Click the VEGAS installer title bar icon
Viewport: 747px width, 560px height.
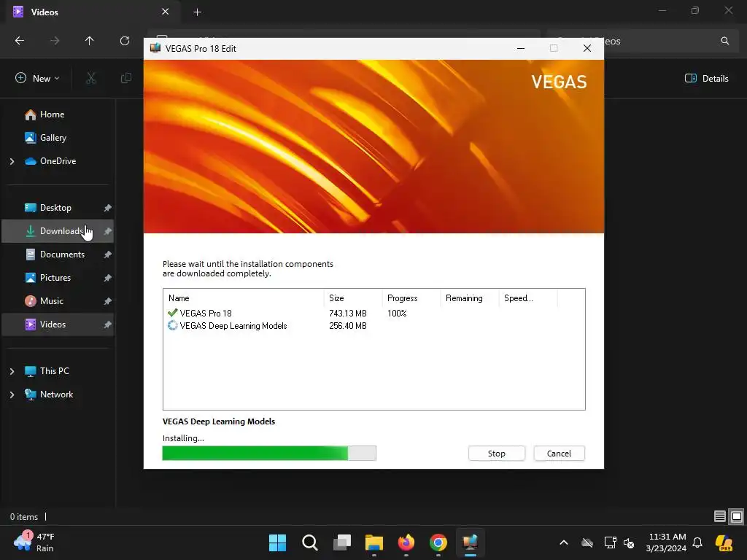(x=155, y=48)
